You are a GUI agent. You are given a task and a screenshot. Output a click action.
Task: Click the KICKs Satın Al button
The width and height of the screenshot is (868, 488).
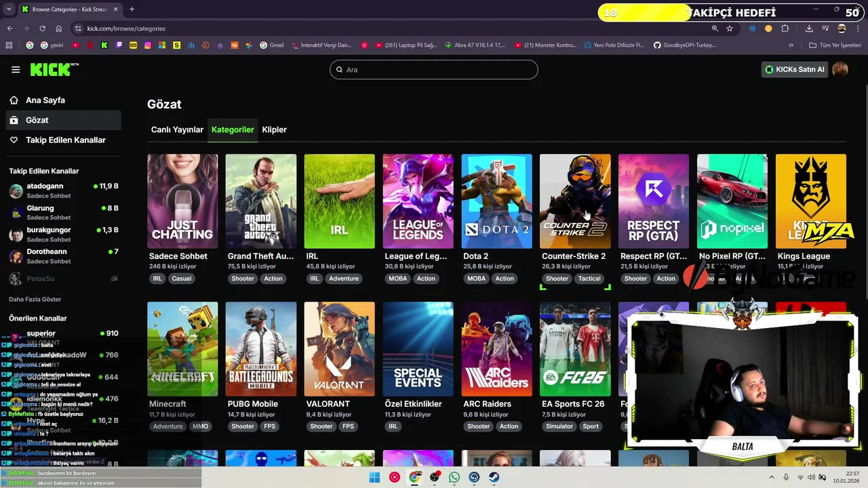tap(794, 69)
